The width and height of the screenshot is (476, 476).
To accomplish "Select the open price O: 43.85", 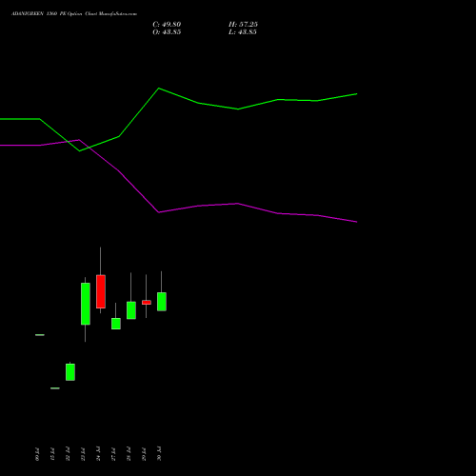I will point(167,32).
